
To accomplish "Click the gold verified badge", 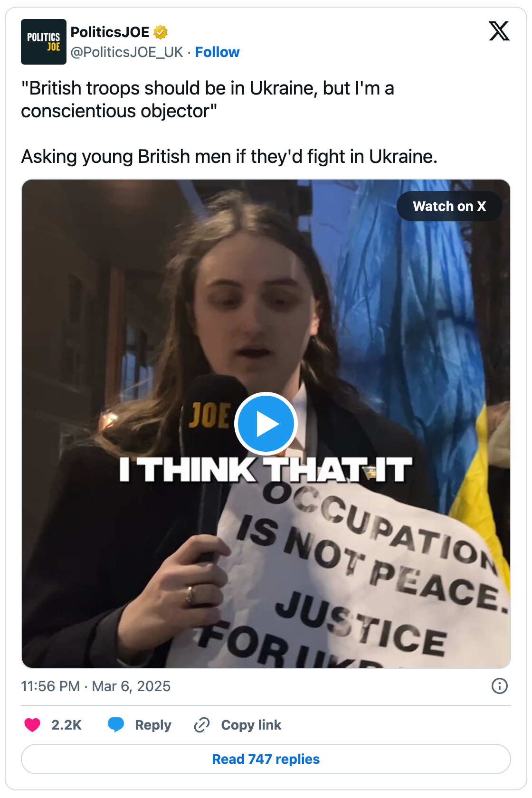I will 161,32.
